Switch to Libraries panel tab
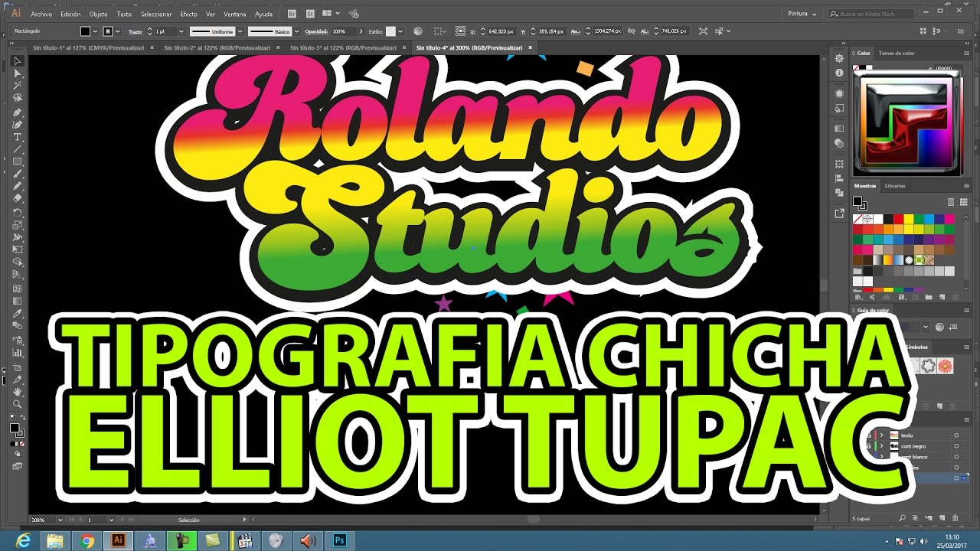980x551 pixels. [895, 186]
